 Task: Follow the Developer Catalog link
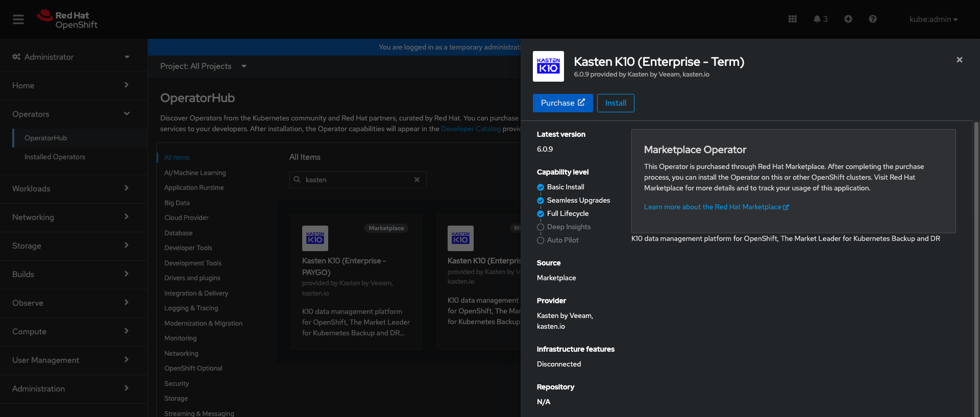[x=471, y=129]
